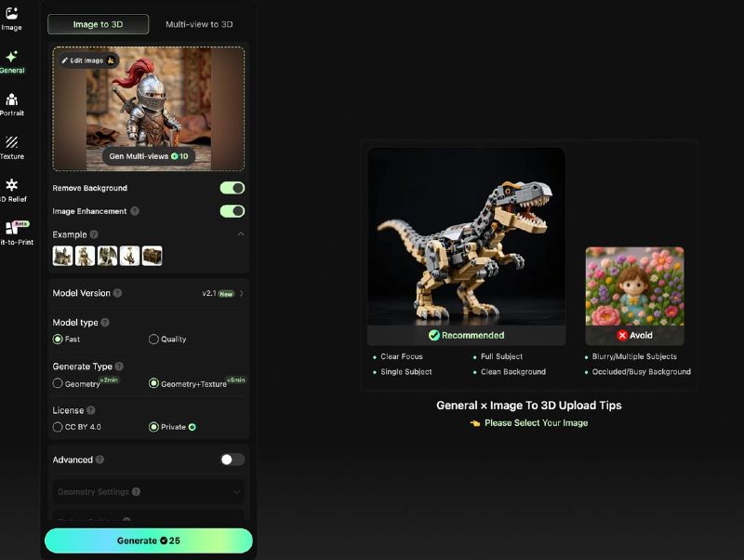Select the Fast model type
Image resolution: width=744 pixels, height=560 pixels.
click(66, 340)
